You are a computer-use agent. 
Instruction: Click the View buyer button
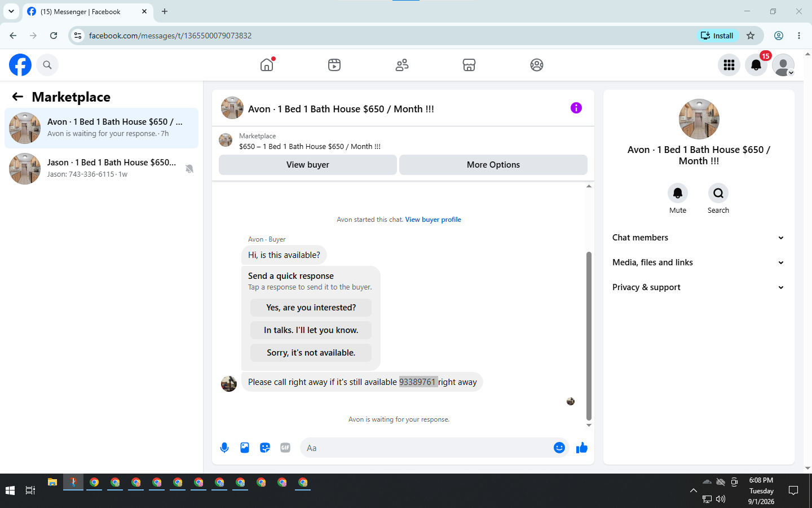click(308, 165)
